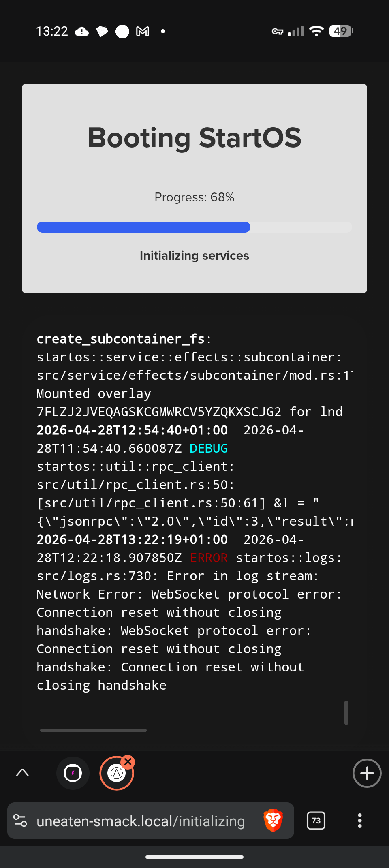Tap the battery indicator showing 49

pyautogui.click(x=341, y=31)
